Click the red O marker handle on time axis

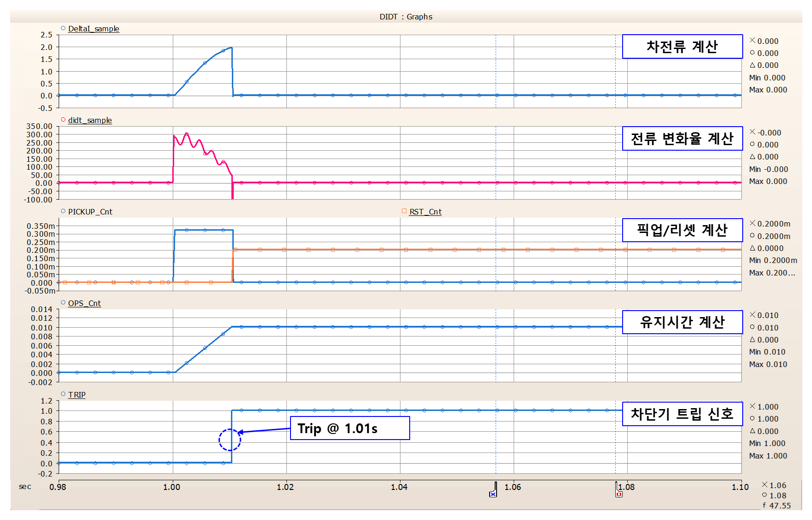pyautogui.click(x=619, y=494)
